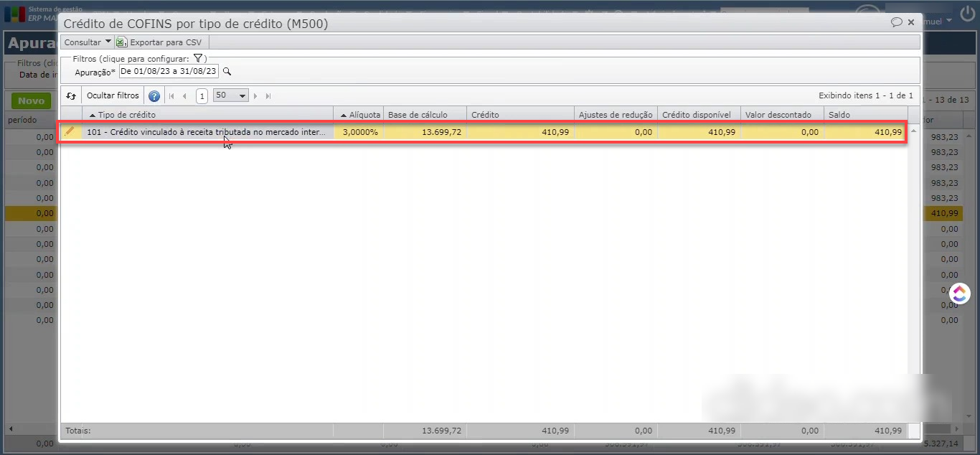Sort by Crédito column header
This screenshot has height=455, width=980.
[x=520, y=115]
